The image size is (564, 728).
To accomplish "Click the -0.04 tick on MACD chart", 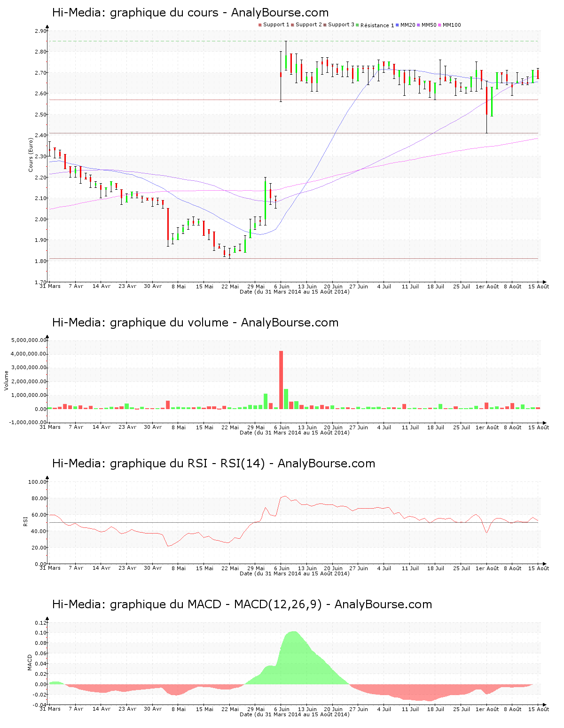I will (x=40, y=705).
